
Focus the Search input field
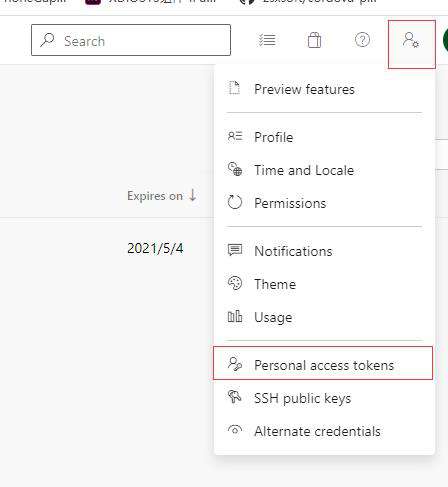[131, 40]
